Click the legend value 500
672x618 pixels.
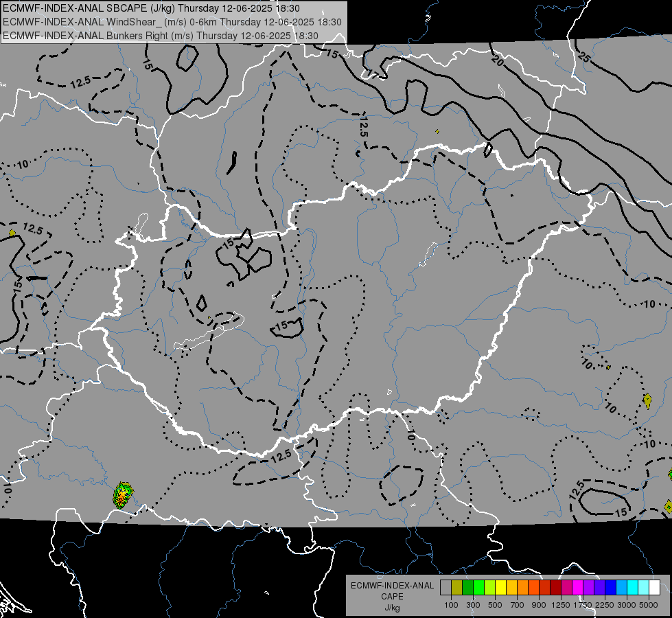click(x=495, y=605)
